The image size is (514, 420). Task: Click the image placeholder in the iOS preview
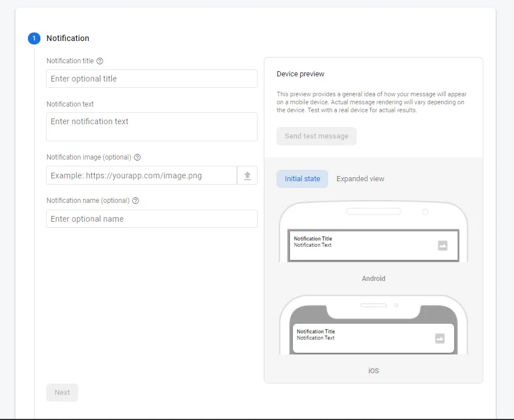click(440, 337)
